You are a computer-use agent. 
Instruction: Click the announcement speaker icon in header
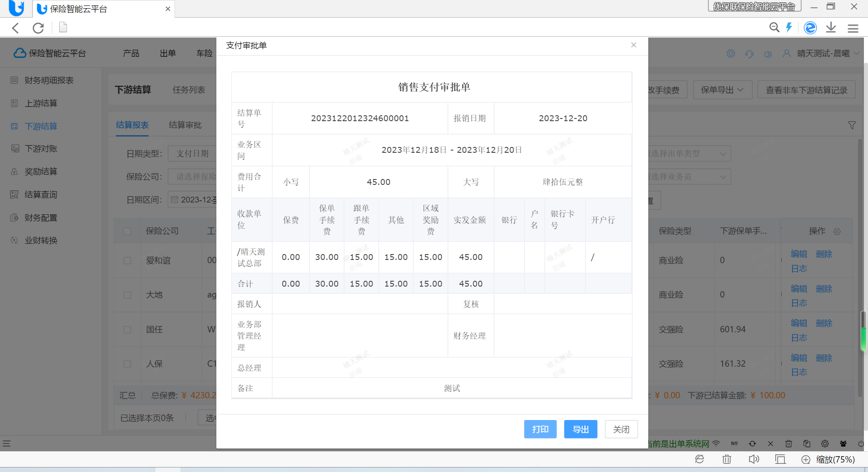768,54
